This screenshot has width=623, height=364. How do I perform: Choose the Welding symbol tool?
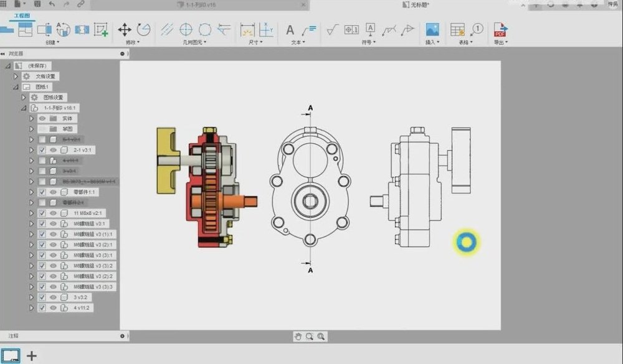point(389,30)
